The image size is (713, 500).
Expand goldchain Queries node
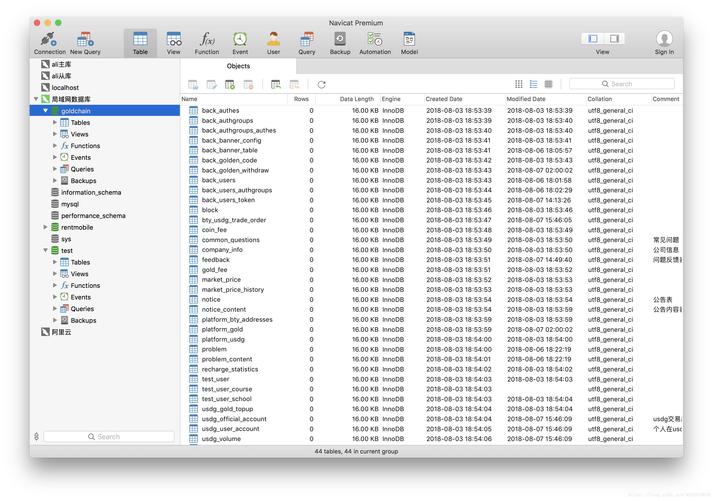(55, 169)
